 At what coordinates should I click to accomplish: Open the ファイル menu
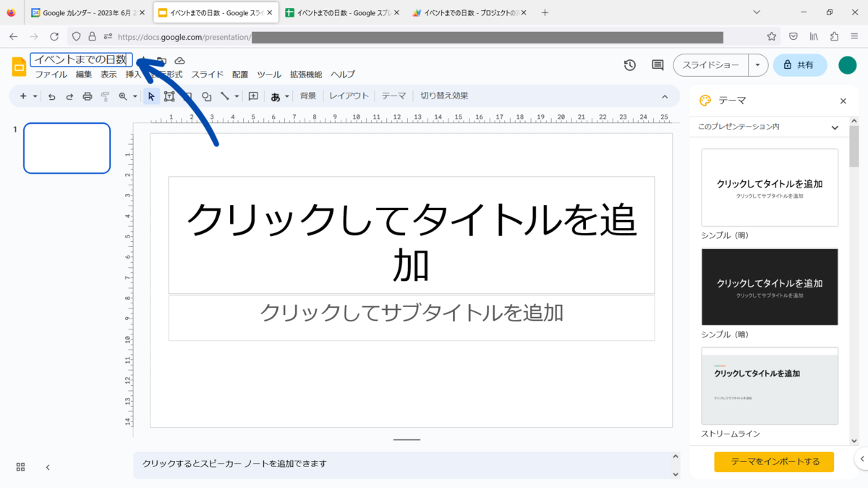(x=51, y=75)
